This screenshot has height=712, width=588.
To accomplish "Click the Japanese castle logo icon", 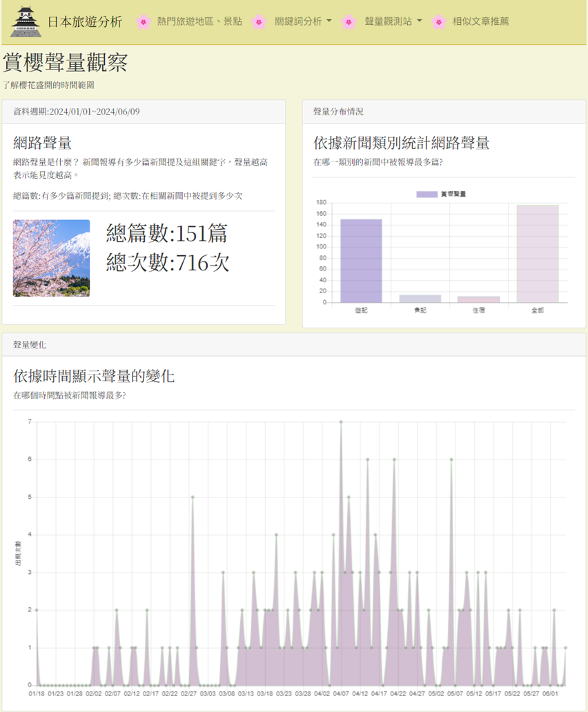I will coord(26,22).
